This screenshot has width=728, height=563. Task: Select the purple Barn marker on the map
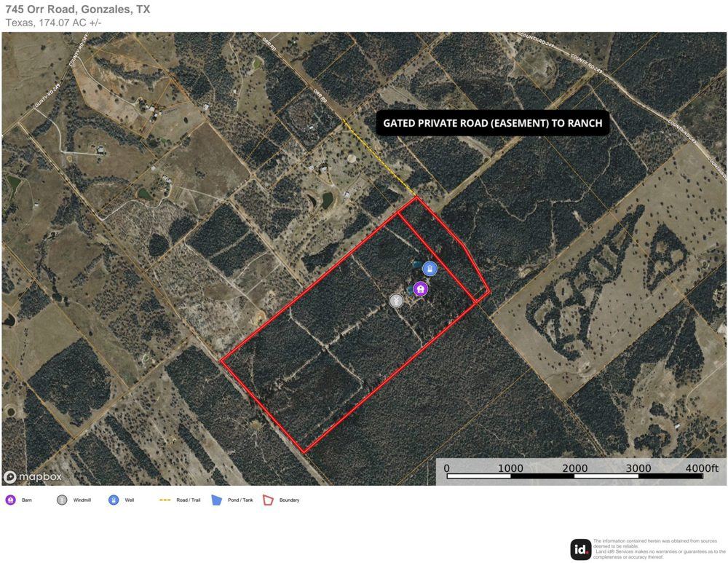click(420, 289)
